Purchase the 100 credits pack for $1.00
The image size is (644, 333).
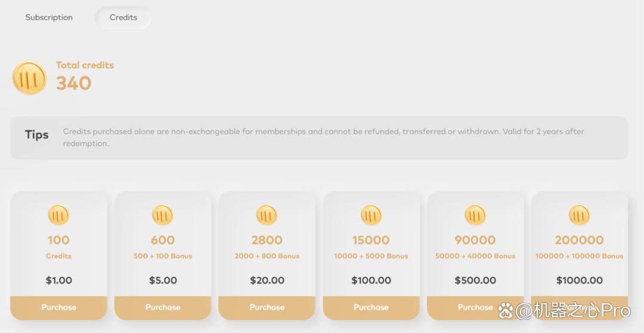click(x=58, y=307)
